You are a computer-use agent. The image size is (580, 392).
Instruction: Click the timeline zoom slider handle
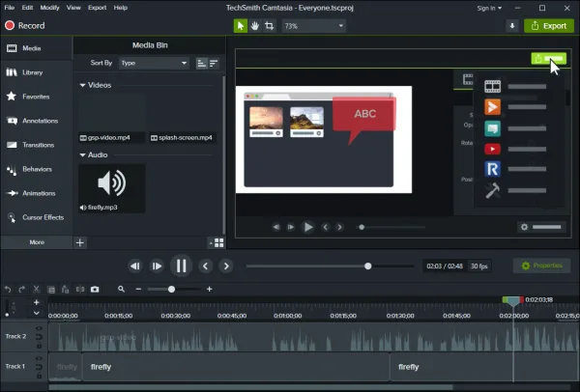point(171,290)
